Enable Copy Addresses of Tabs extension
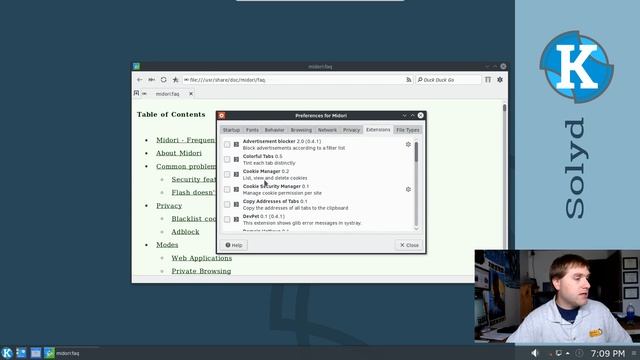This screenshot has width=640, height=360. click(x=227, y=204)
